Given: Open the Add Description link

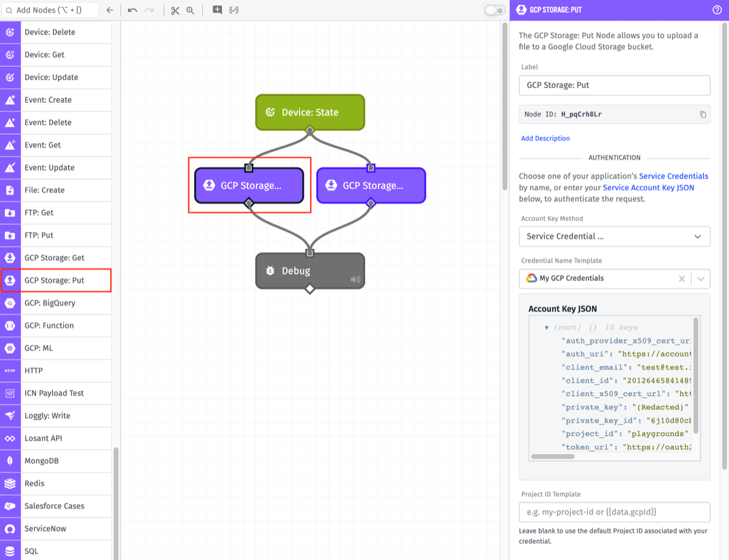Looking at the screenshot, I should pyautogui.click(x=546, y=138).
